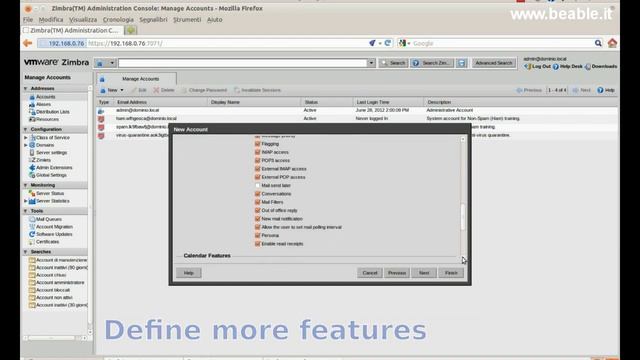
Task: Disable External POP access
Action: 258,177
